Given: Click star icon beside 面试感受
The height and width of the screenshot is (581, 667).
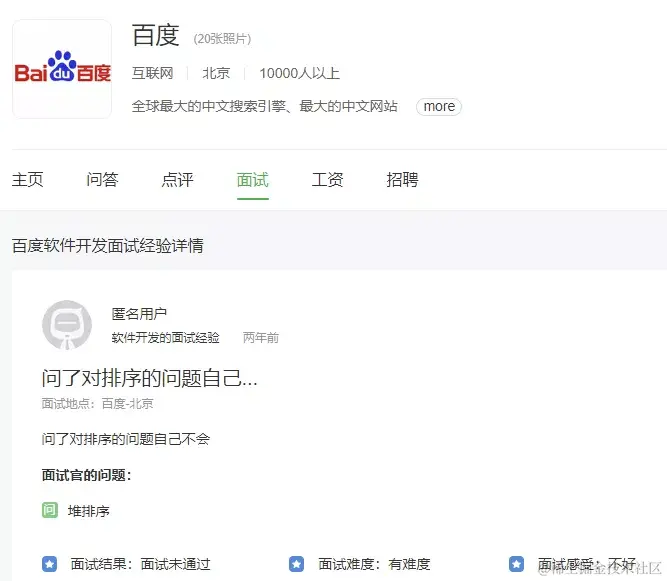Looking at the screenshot, I should pyautogui.click(x=516, y=564).
